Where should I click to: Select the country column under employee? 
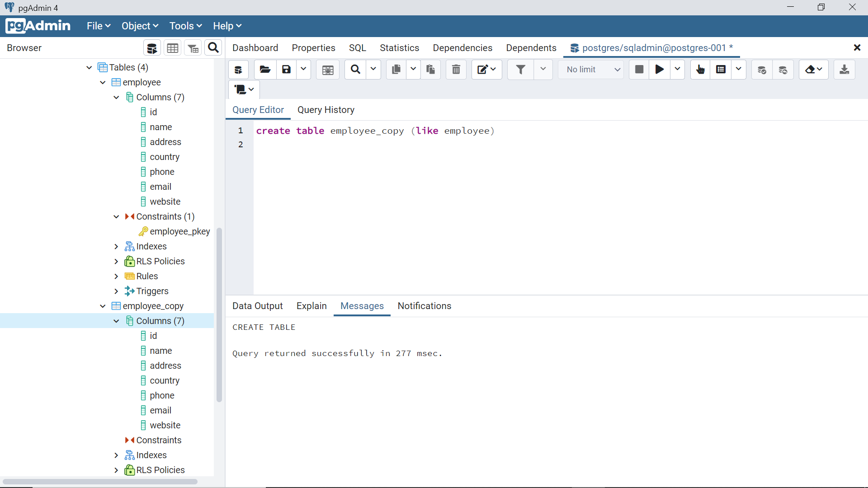coord(165,157)
